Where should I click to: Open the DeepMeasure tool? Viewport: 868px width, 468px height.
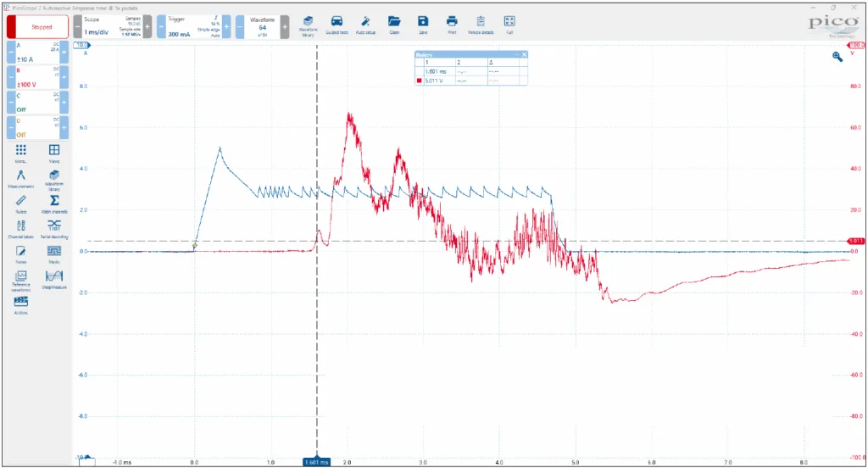tap(53, 280)
